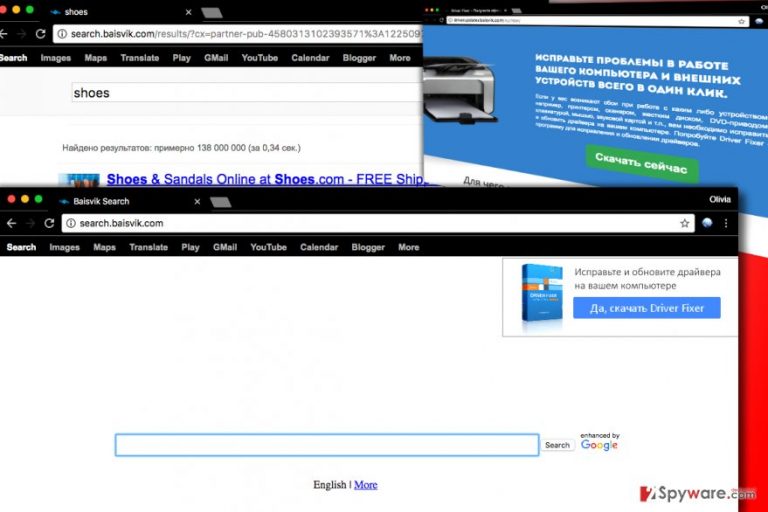Open Play in front window nav bar

[x=190, y=247]
